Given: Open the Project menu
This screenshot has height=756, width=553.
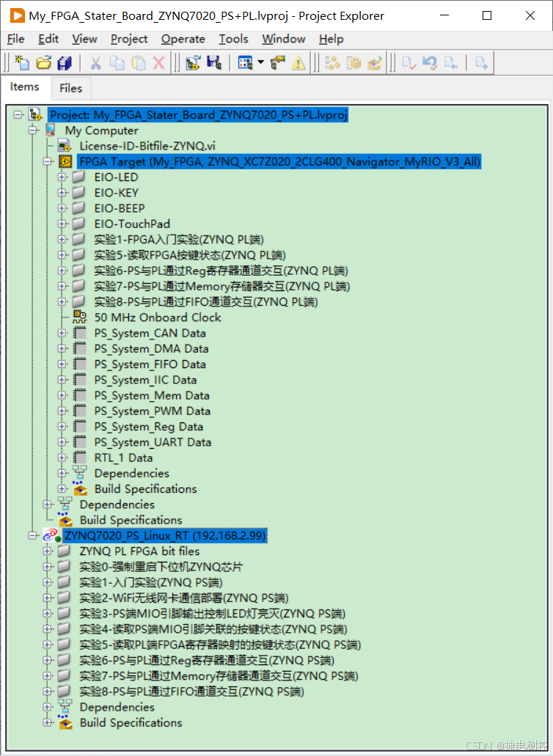Looking at the screenshot, I should click(129, 39).
